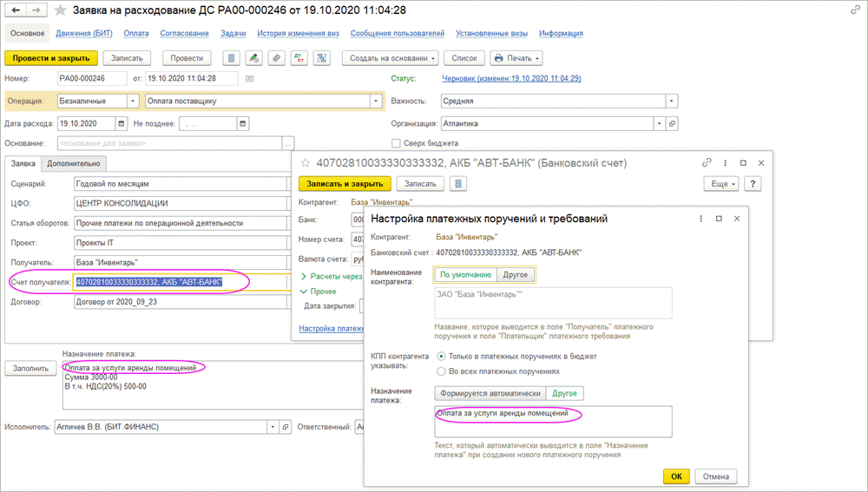Expand the Печать dropdown menu
This screenshot has height=492, width=868.
516,58
